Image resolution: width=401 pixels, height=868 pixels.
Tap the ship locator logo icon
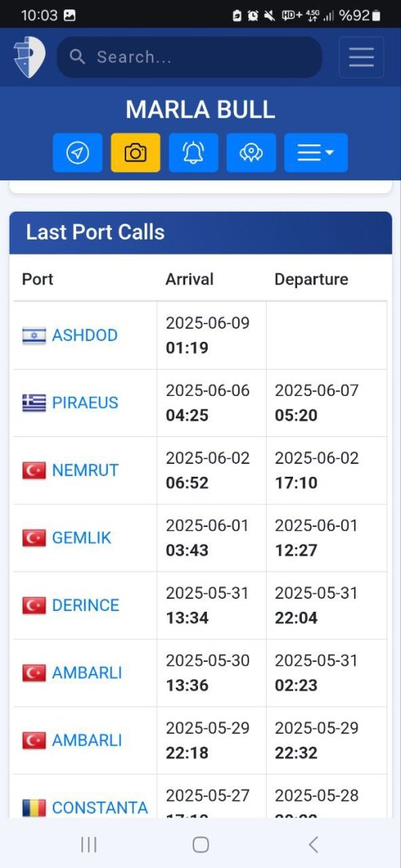(30, 57)
